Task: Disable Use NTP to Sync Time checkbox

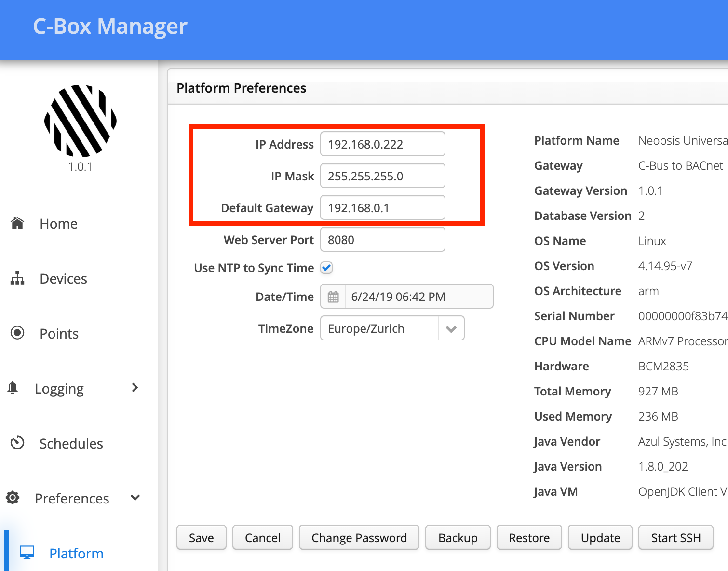Action: tap(326, 268)
